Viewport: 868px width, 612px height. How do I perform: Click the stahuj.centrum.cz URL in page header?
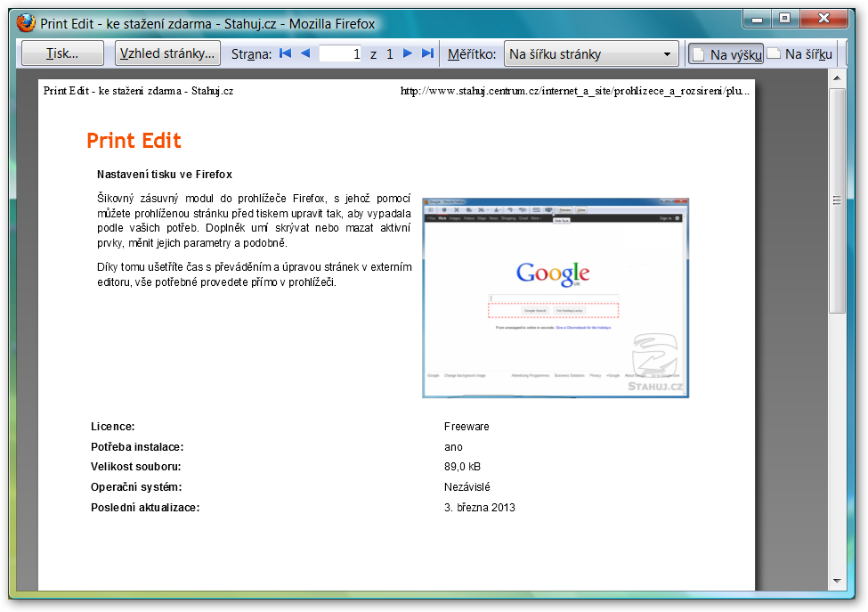coord(574,91)
